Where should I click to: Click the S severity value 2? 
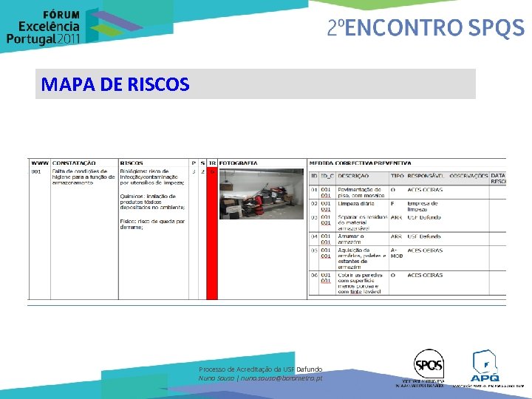point(202,171)
